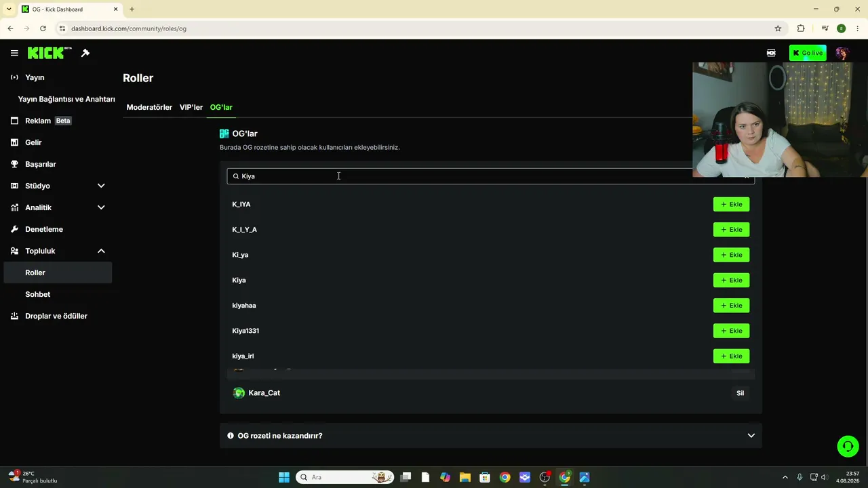
Task: Open the Chrome three-dot menu
Action: (858, 28)
